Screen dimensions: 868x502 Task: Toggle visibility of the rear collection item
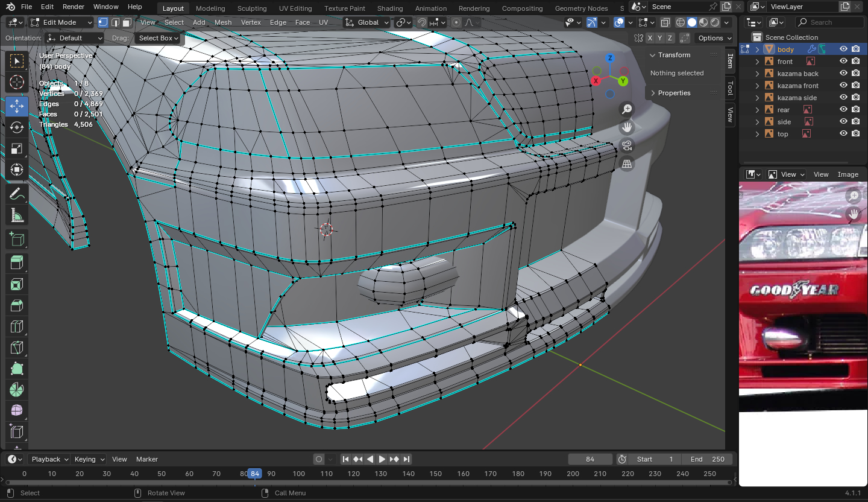[x=843, y=110]
